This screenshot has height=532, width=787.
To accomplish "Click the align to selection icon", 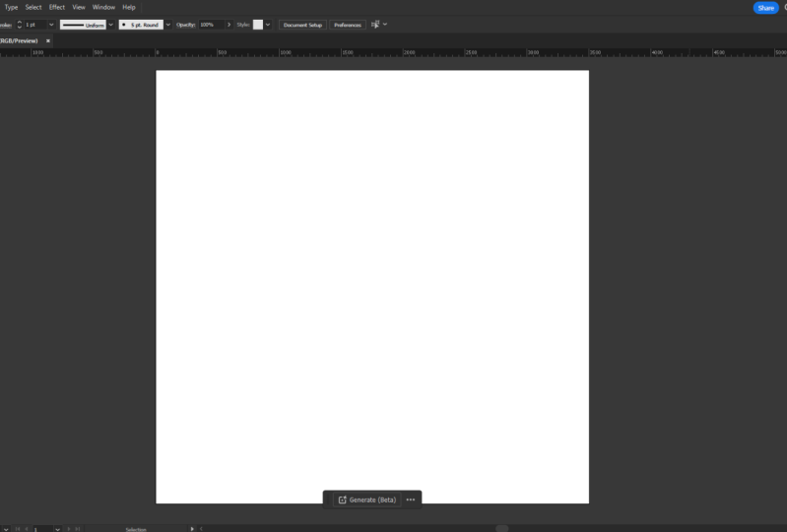I will click(375, 25).
